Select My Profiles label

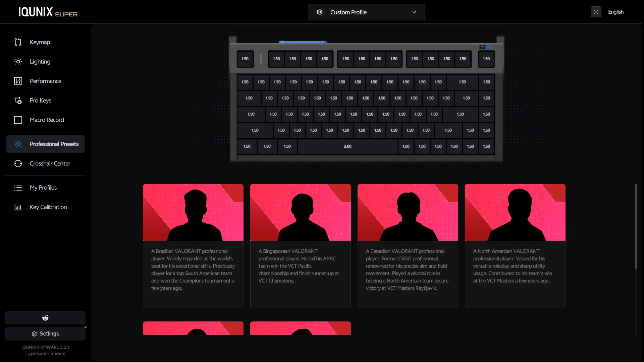pos(43,188)
